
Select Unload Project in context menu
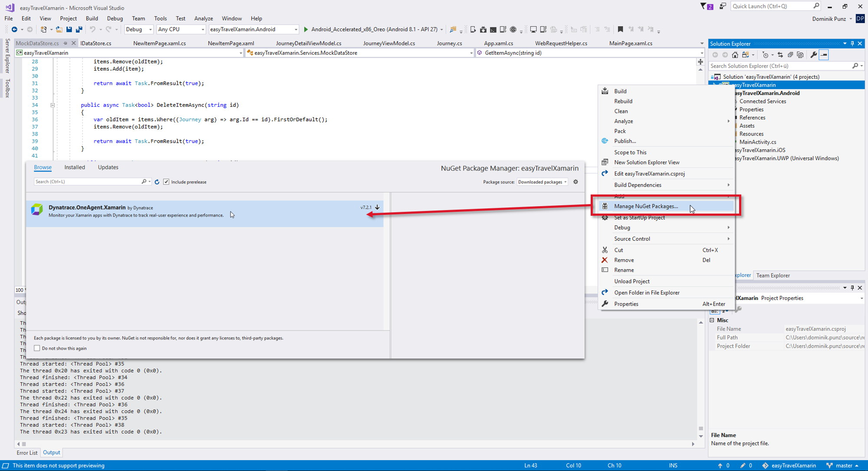pos(666,281)
